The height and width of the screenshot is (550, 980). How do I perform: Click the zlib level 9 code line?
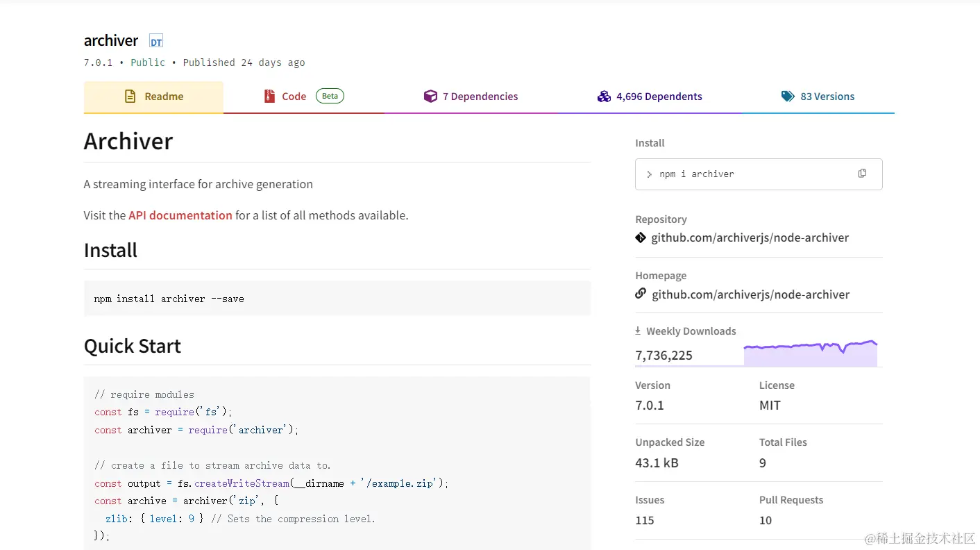240,519
